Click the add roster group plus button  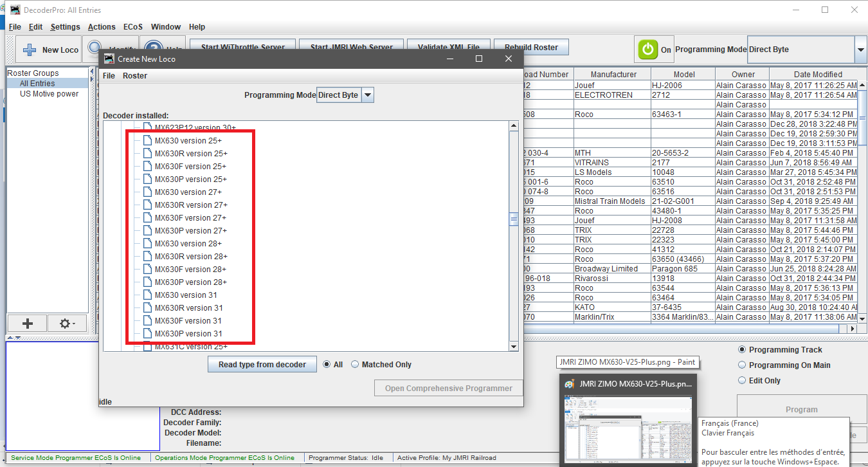(28, 324)
